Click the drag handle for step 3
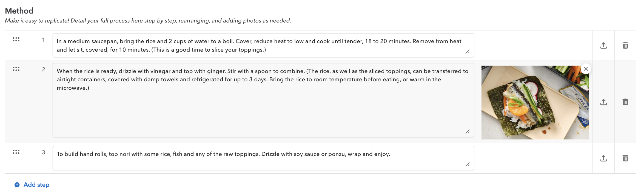 point(16,151)
